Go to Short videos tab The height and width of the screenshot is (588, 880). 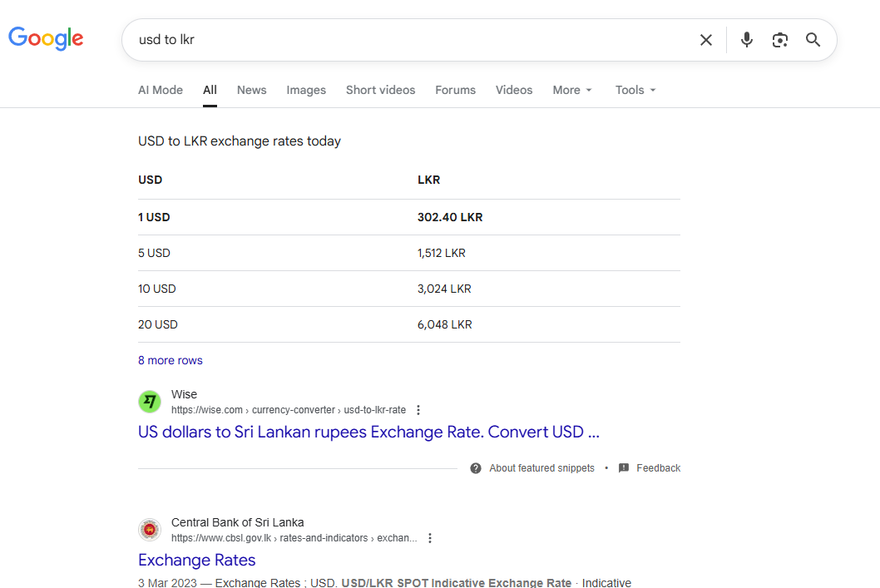380,91
